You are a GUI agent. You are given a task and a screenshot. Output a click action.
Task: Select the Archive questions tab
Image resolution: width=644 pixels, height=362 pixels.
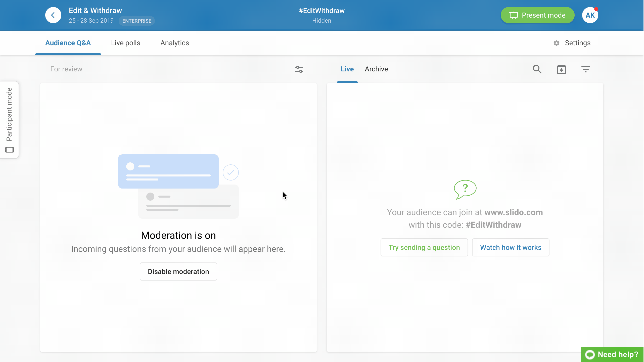376,69
